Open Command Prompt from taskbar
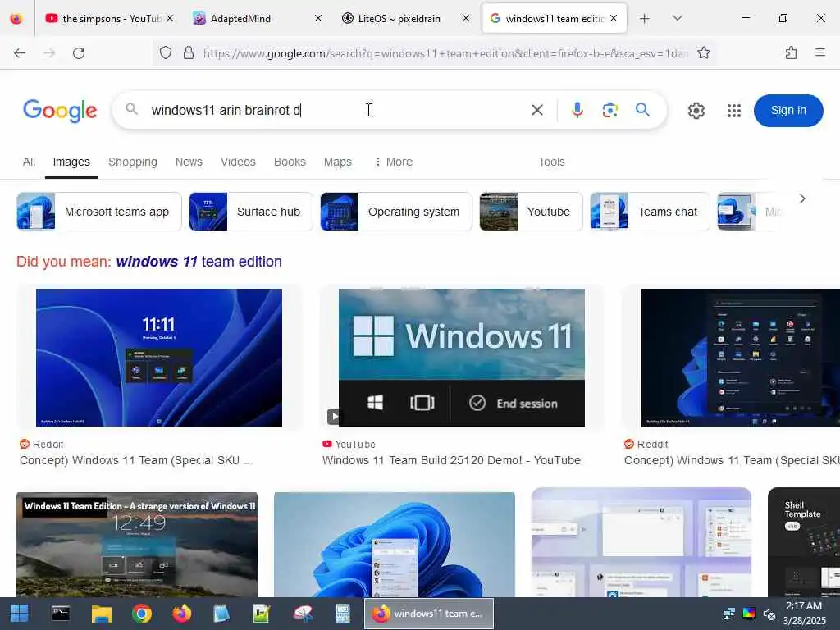 [61, 614]
